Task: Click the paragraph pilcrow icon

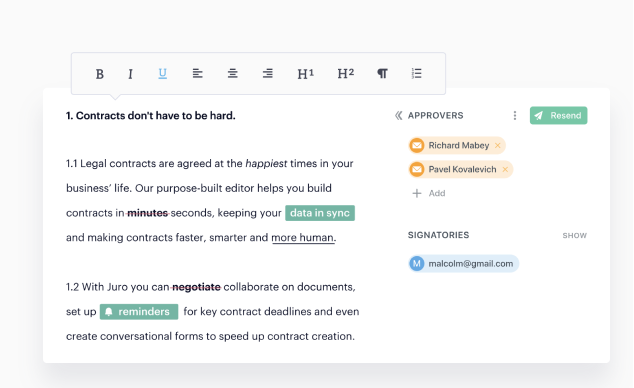Action: click(x=383, y=74)
